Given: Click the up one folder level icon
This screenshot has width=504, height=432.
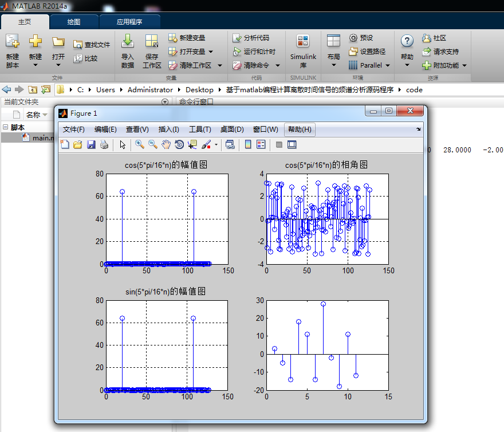Looking at the screenshot, I should pos(33,89).
